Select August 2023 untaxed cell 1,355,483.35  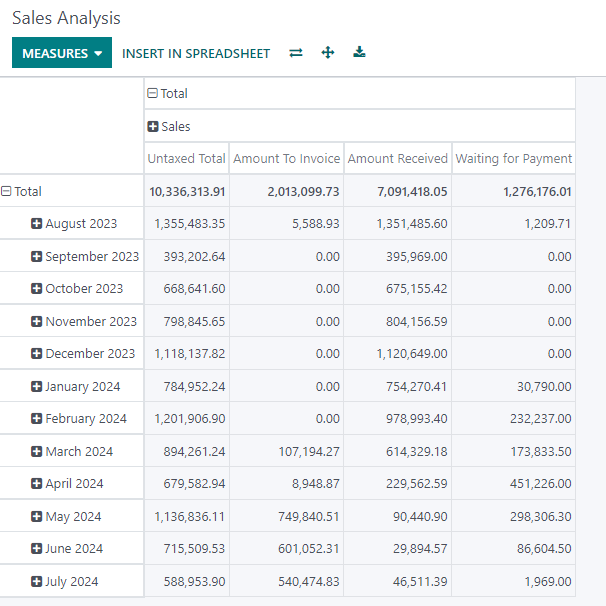click(187, 223)
